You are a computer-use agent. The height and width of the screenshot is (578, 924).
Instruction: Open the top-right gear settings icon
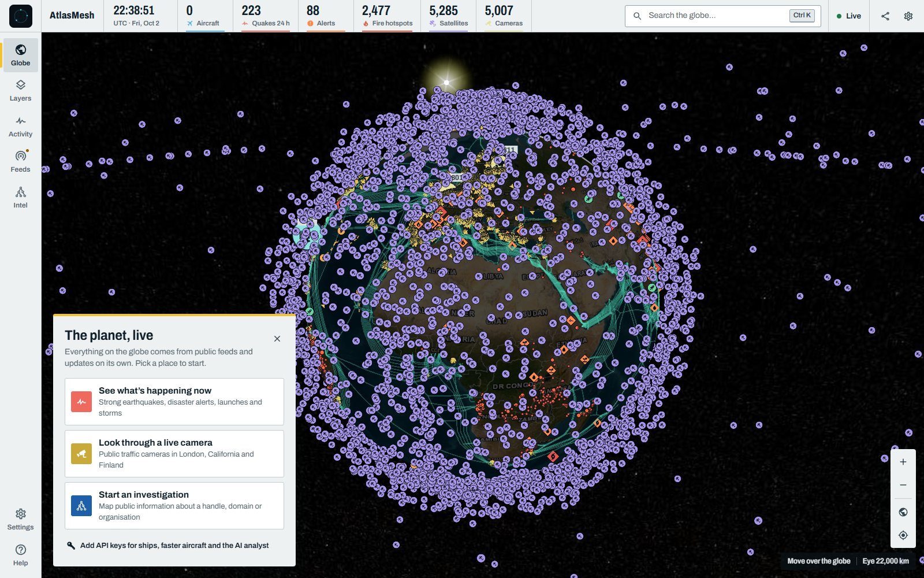(x=908, y=16)
